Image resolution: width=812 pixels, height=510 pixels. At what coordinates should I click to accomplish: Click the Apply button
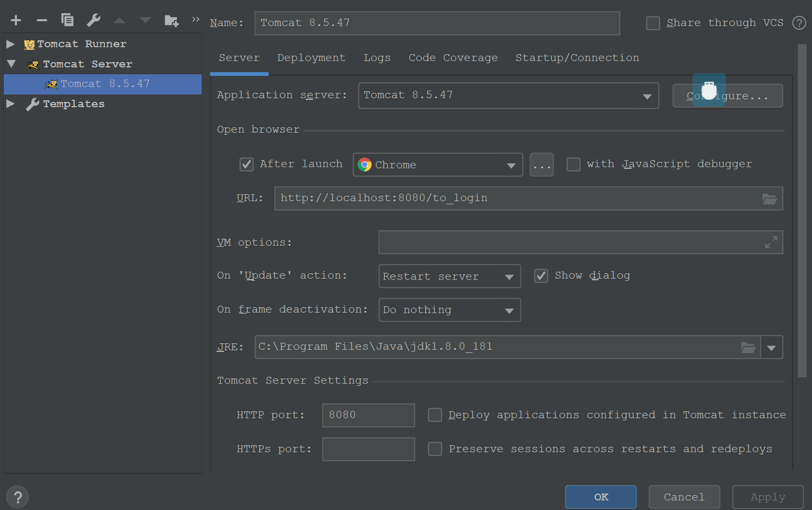tap(768, 497)
